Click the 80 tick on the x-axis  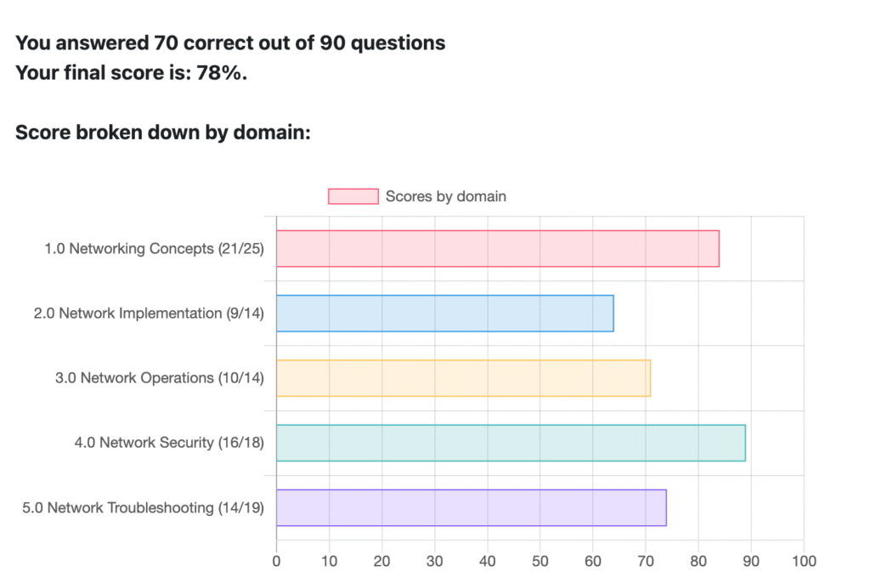coord(698,561)
